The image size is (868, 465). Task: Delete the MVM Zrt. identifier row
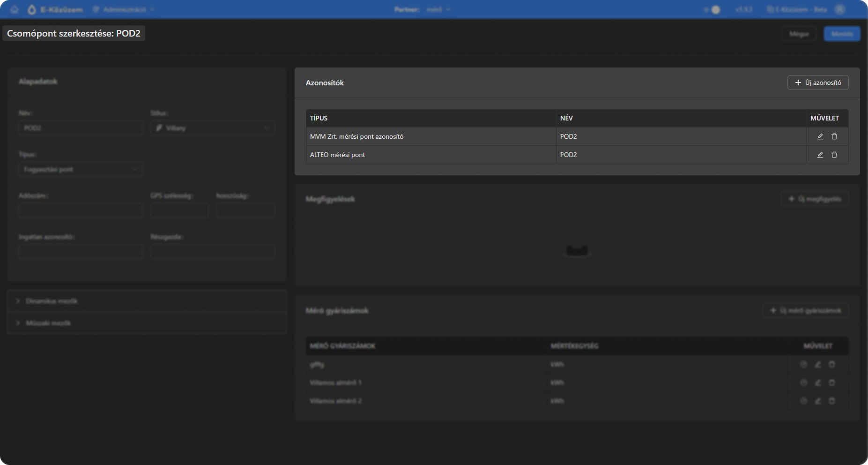click(x=834, y=136)
